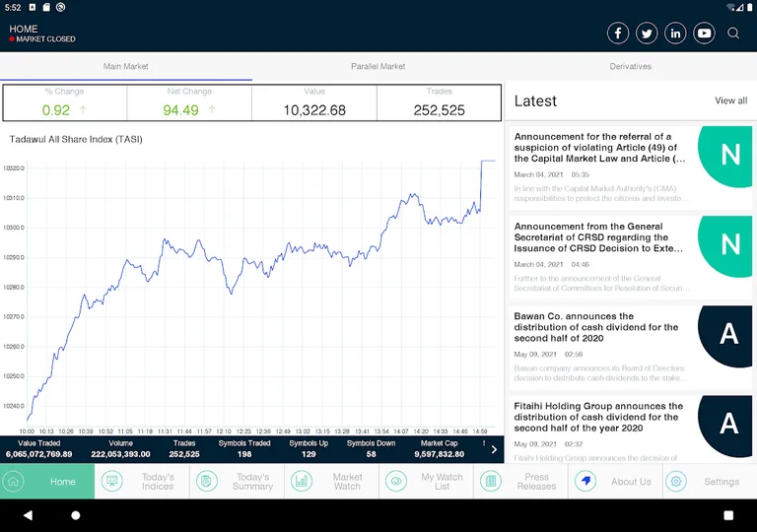Tap the TASI intraday line chart
This screenshot has width=757, height=532.
point(260,295)
